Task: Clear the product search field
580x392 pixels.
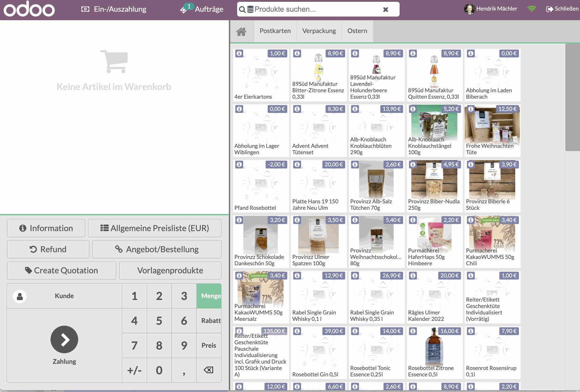Action: pyautogui.click(x=385, y=9)
